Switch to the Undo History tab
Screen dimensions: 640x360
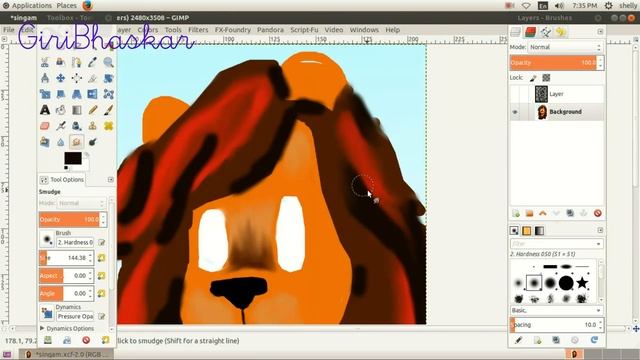click(561, 32)
